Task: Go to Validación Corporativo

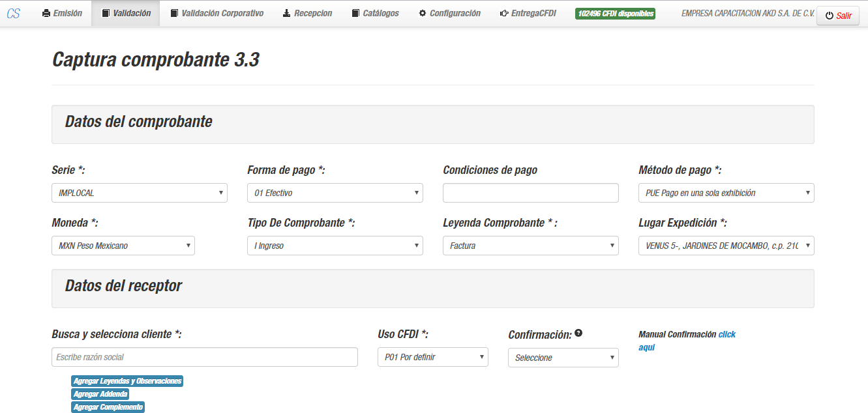Action: [217, 13]
